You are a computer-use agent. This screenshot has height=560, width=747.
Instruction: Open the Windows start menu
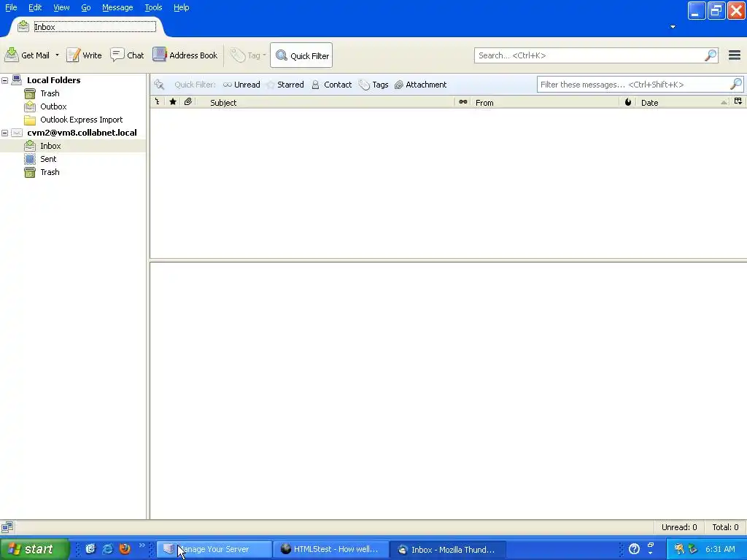click(34, 549)
